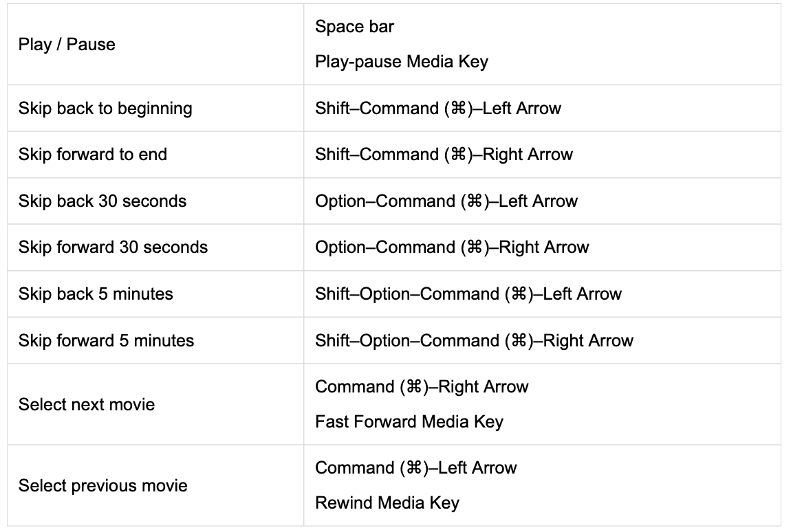Click the "Skip back 30 seconds" label
This screenshot has height=532, width=791.
point(102,201)
